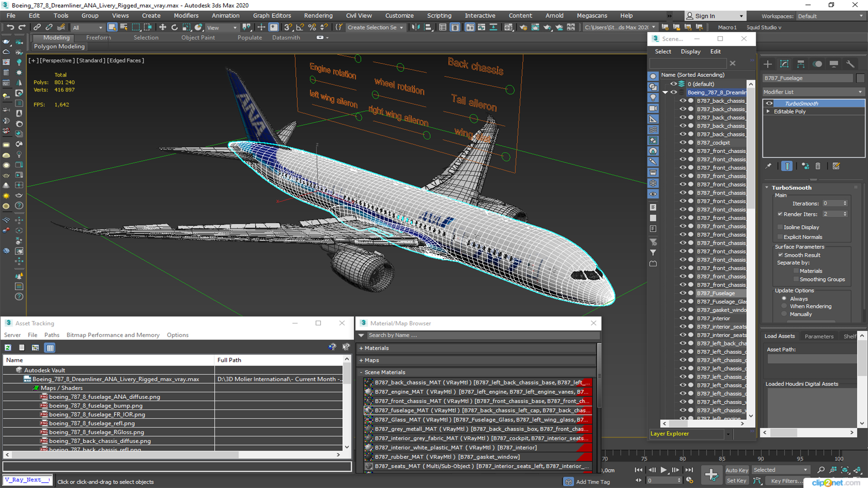Image resolution: width=868 pixels, height=488 pixels.
Task: Check Separate by Smoothing Groups
Action: 796,280
